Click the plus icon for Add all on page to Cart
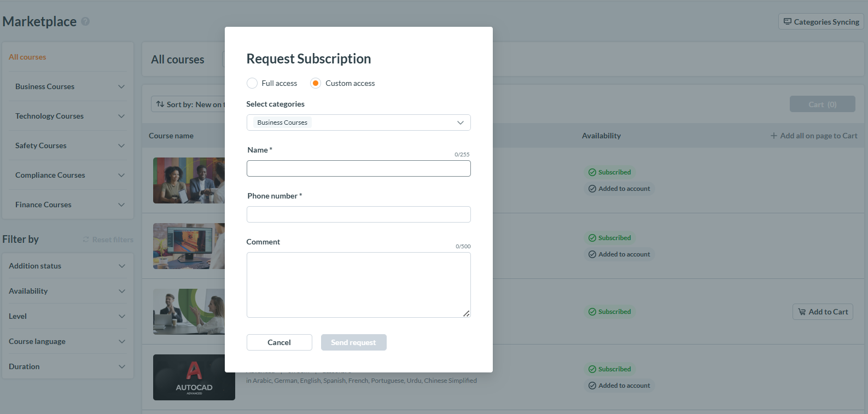Screen dimensions: 868x414 [774, 136]
